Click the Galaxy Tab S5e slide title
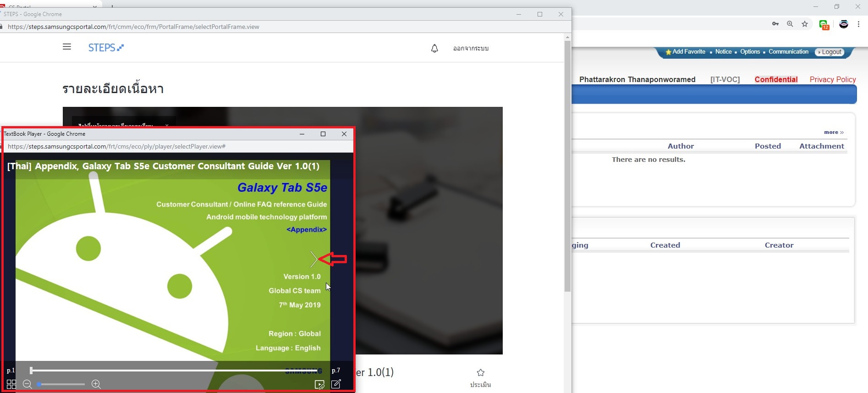The width and height of the screenshot is (868, 393). pyautogui.click(x=282, y=188)
